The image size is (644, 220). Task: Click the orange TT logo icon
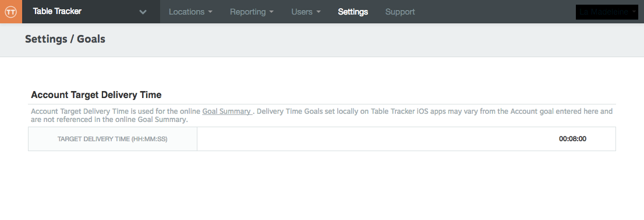coord(11,12)
